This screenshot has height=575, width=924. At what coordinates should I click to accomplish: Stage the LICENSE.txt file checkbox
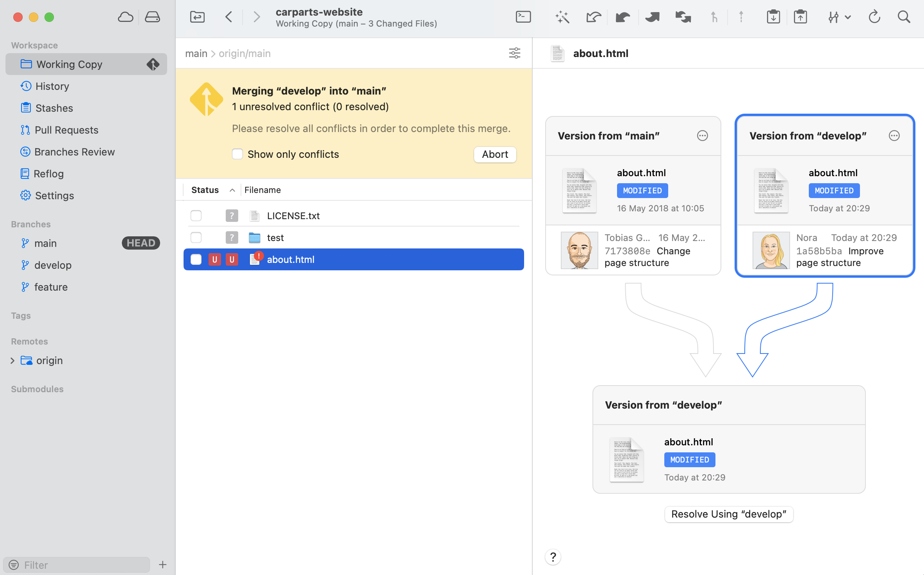pyautogui.click(x=196, y=216)
